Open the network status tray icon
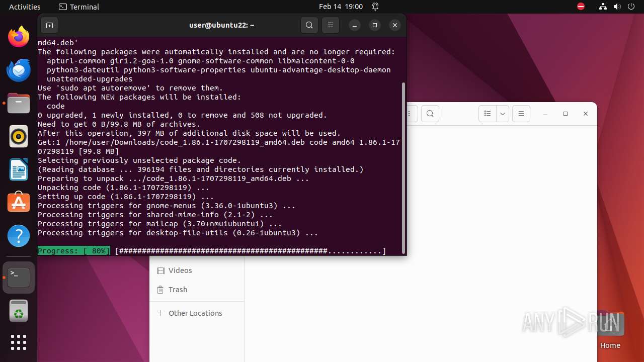The width and height of the screenshot is (644, 362). coord(603,7)
